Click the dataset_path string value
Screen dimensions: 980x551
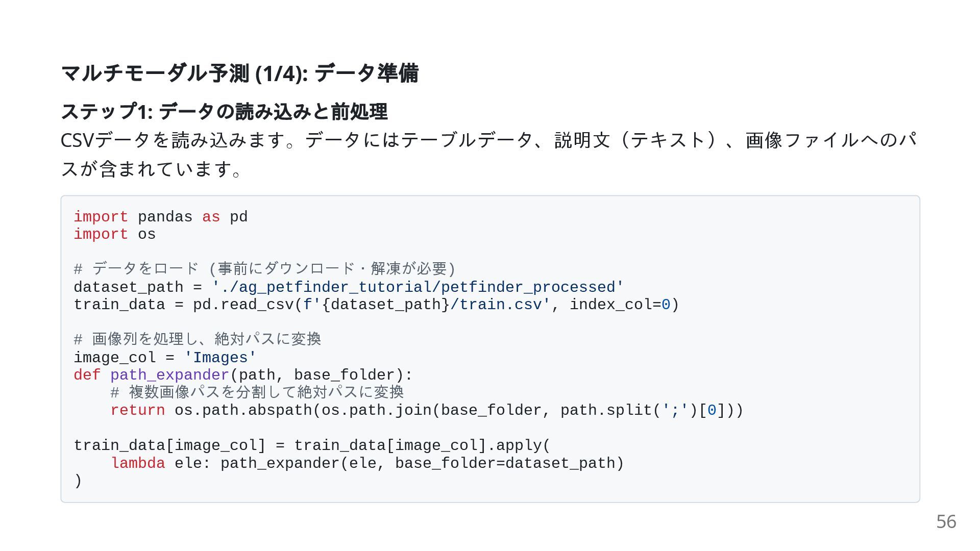pos(418,287)
